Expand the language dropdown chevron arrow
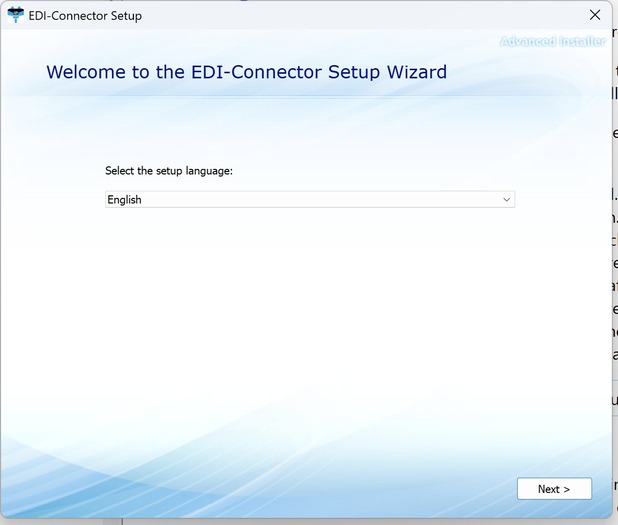The image size is (618, 525). click(x=507, y=200)
